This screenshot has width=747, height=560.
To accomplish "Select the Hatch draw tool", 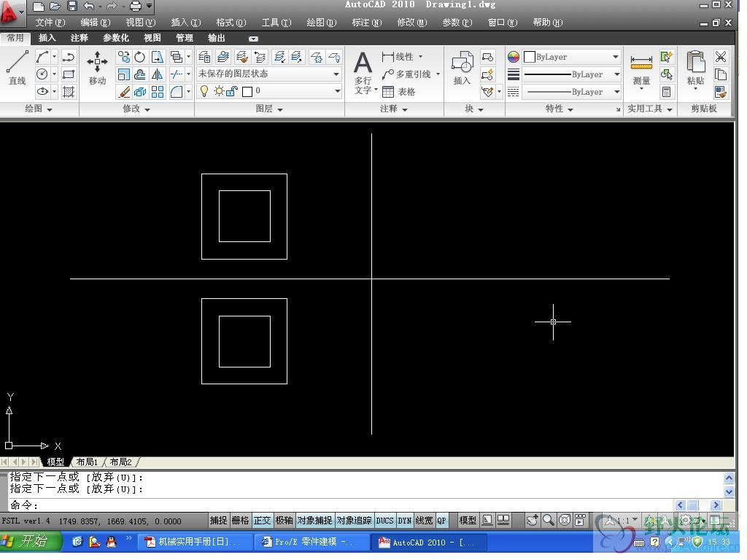I will click(69, 91).
